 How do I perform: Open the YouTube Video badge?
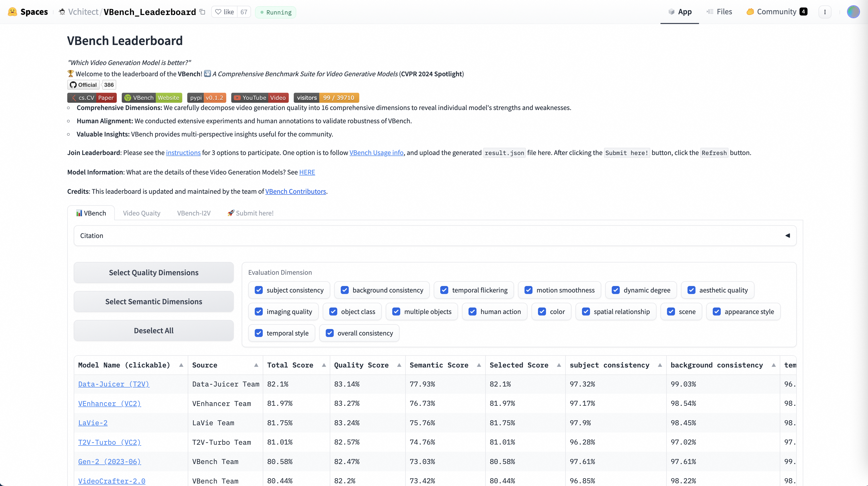260,98
